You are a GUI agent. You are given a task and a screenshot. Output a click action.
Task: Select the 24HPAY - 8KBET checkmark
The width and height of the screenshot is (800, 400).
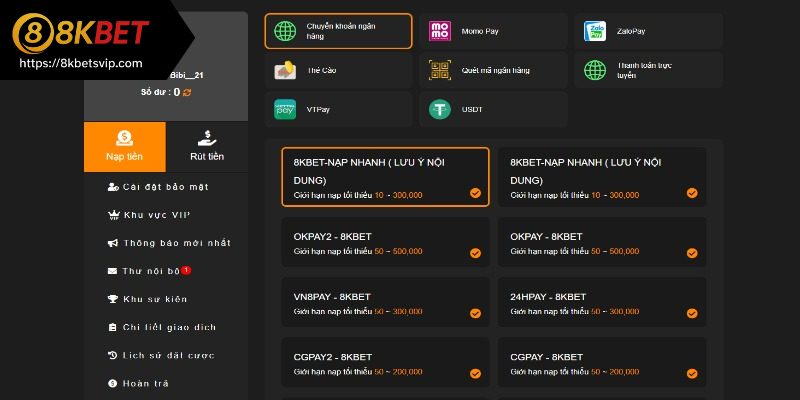click(692, 313)
